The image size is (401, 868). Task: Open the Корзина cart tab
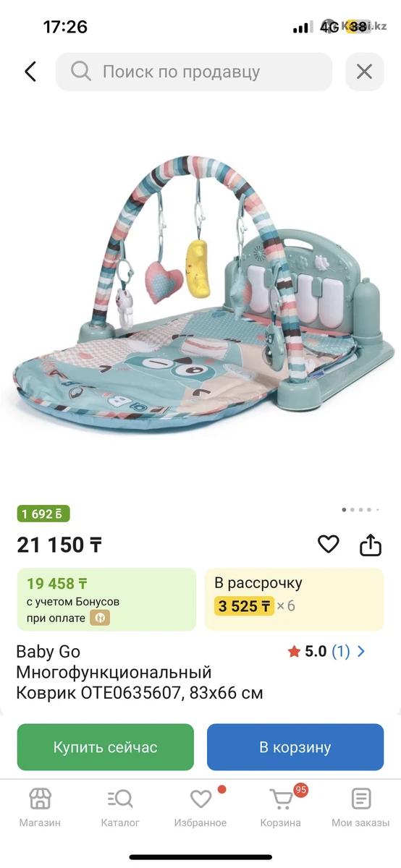281,808
